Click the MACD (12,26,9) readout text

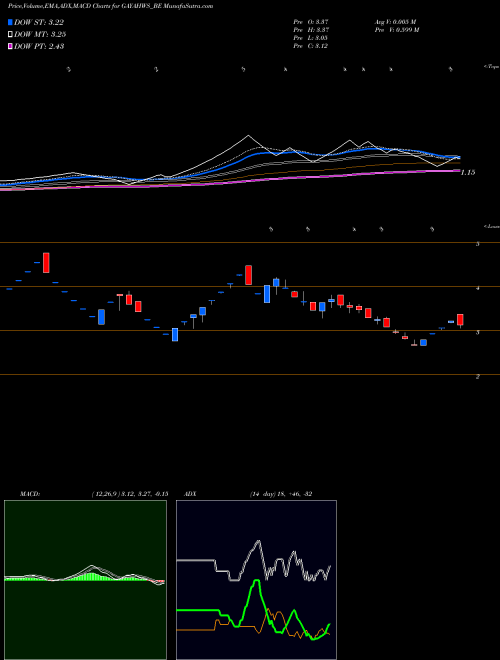(x=130, y=494)
